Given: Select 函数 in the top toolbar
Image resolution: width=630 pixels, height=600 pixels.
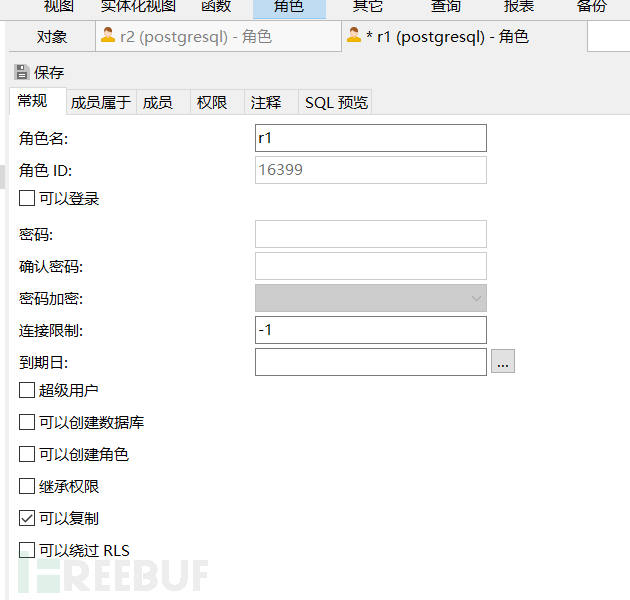Looking at the screenshot, I should [x=216, y=6].
